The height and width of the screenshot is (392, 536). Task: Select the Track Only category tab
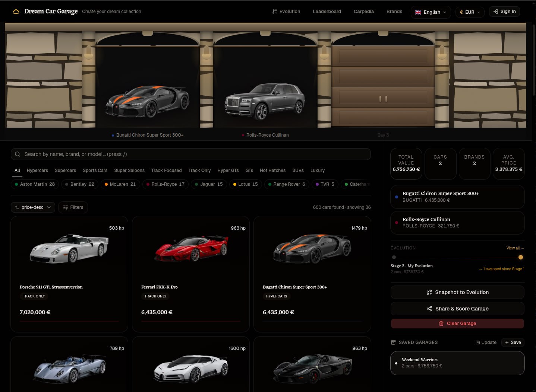coord(199,170)
